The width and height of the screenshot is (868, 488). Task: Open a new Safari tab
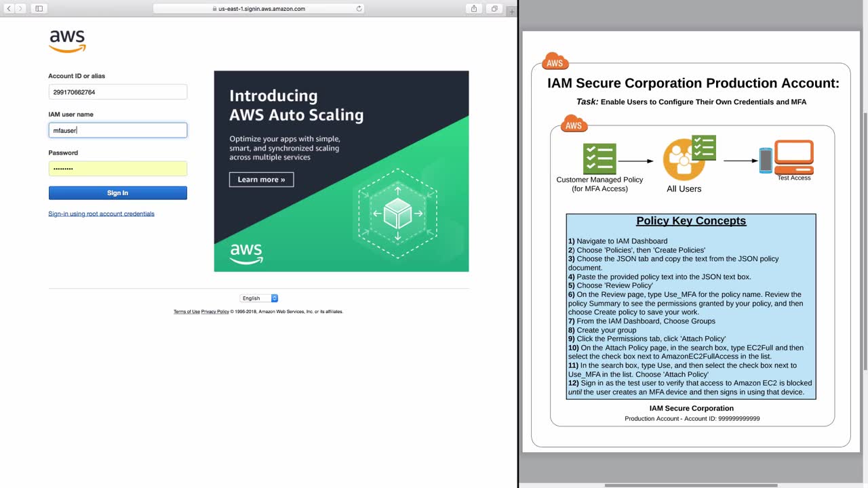(x=511, y=11)
